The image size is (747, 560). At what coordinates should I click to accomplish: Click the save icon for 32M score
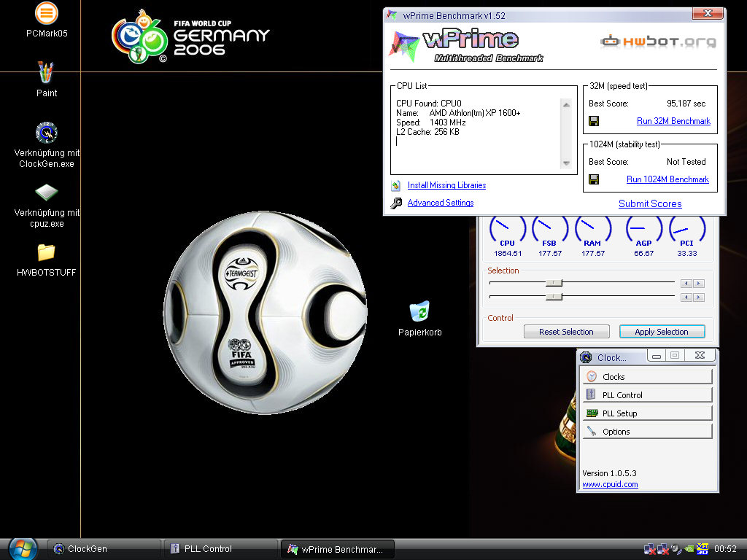pos(594,121)
